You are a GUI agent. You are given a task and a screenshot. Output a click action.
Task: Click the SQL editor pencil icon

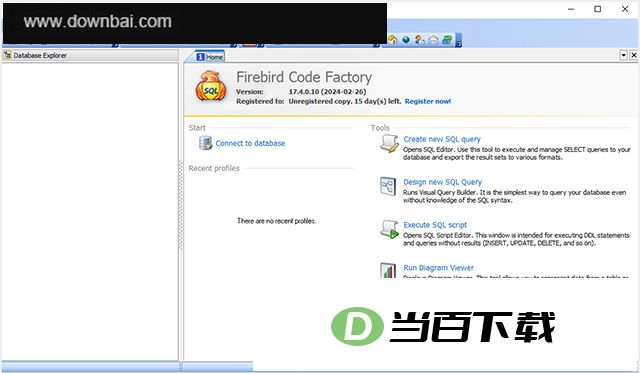coord(389,143)
